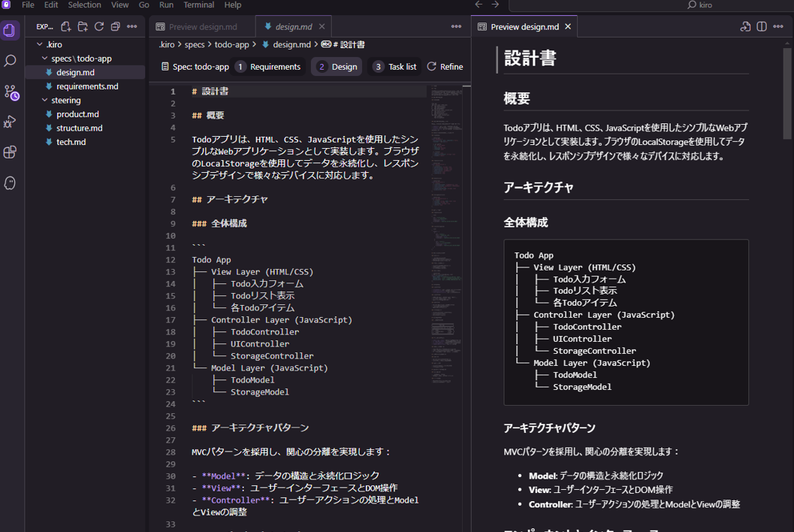Open preview pane more actions menu

coord(778,26)
